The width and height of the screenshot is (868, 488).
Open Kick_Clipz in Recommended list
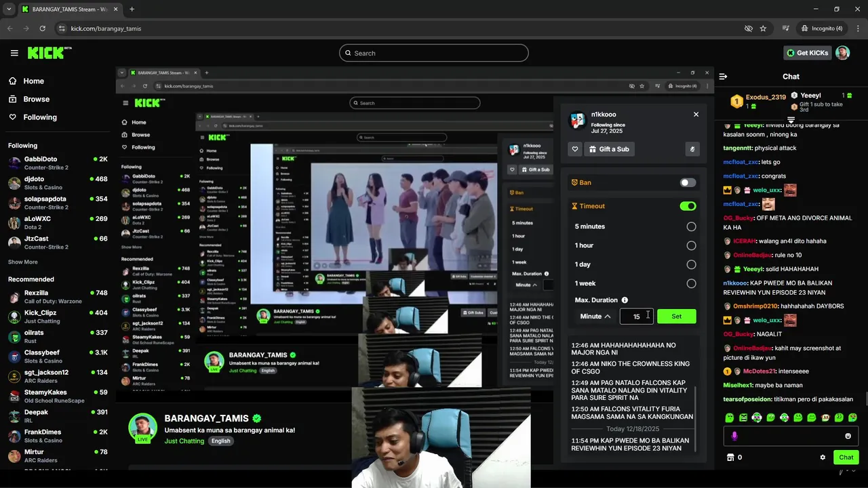(x=58, y=317)
